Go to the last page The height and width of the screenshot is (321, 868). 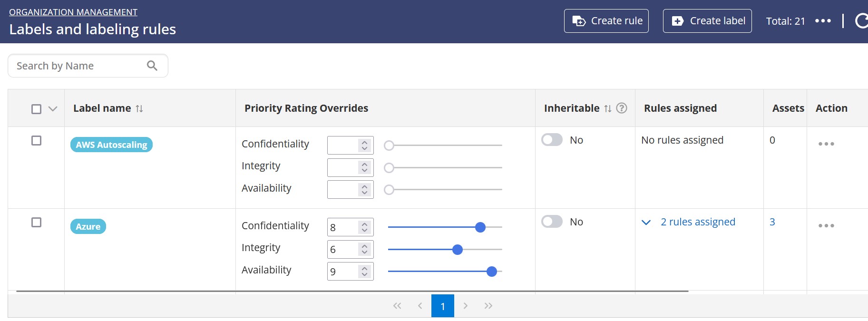coord(488,306)
